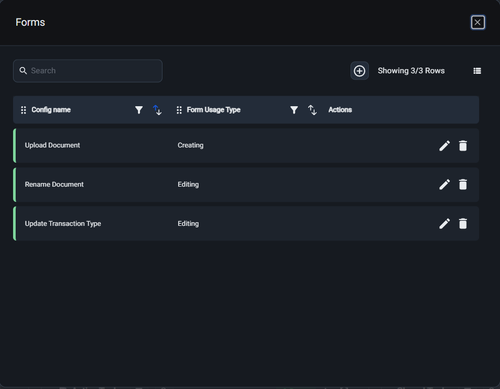Click the Config name drag handle
500x389 pixels.
click(x=23, y=110)
